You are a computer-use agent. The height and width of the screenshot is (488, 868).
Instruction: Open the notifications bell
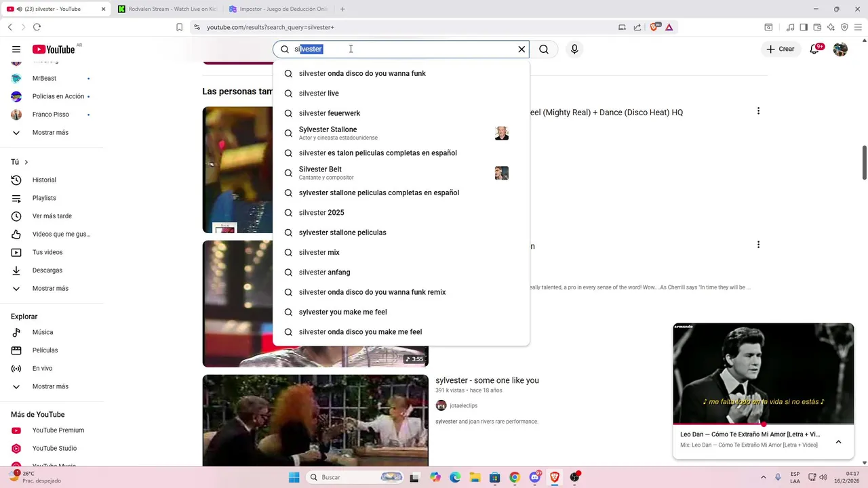(x=816, y=49)
